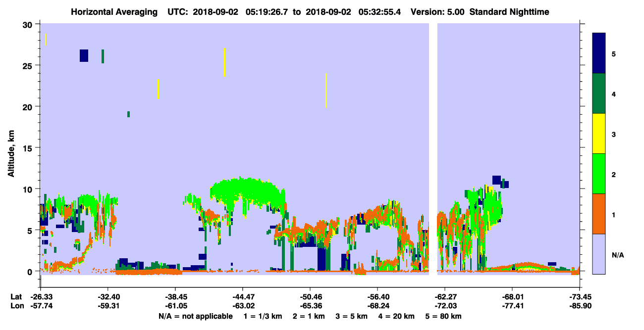
Task: Click the y-axis tick label 10
Action: 28,189
